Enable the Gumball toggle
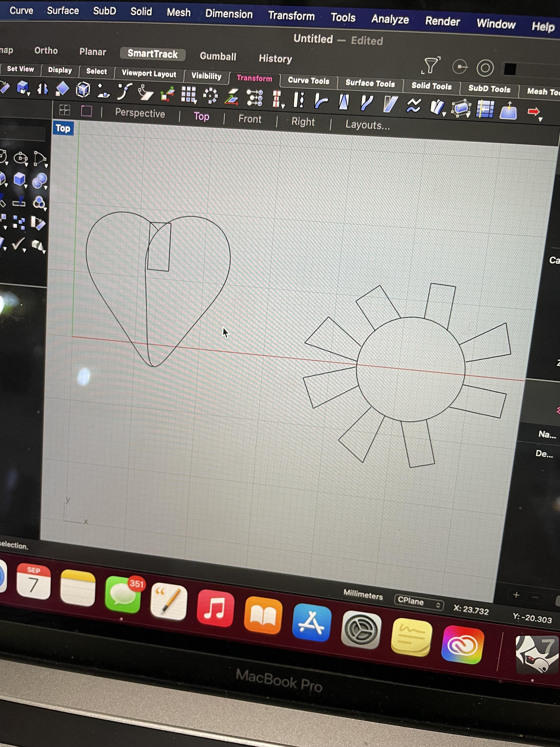This screenshot has width=560, height=747. [218, 56]
